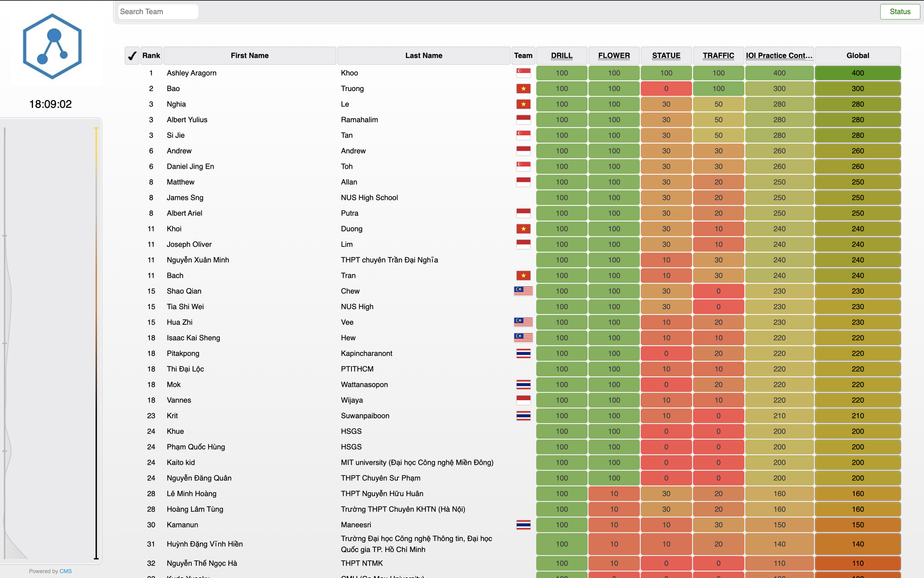Click the contest clock 18:09:02
924x578 pixels.
pyautogui.click(x=51, y=104)
